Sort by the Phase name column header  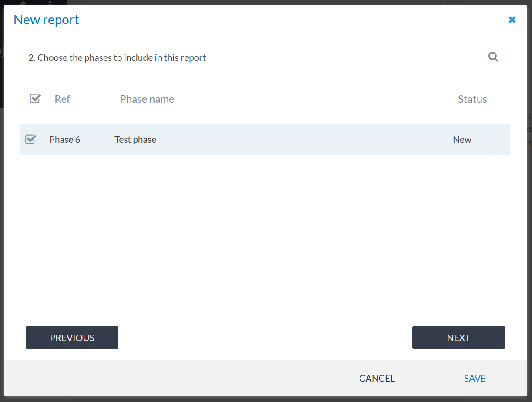(x=147, y=99)
